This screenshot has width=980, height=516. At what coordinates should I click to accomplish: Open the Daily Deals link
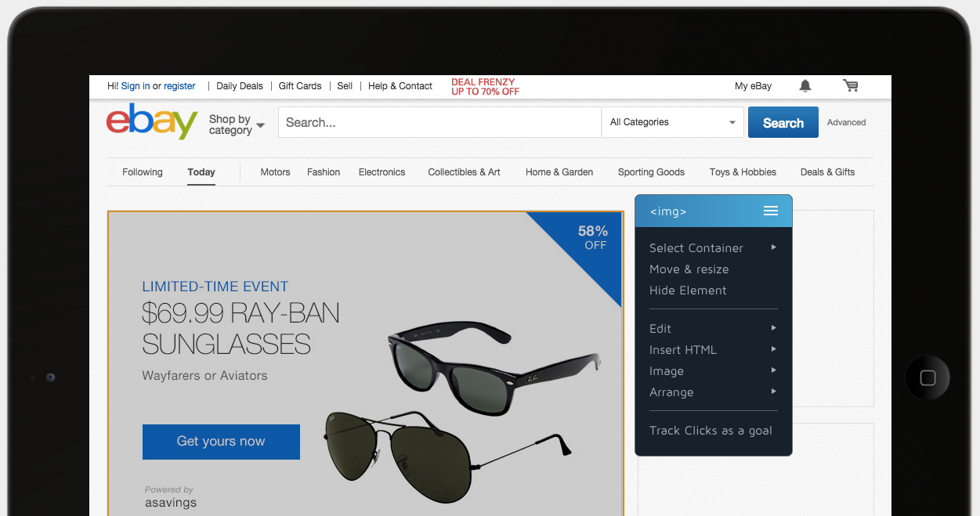click(x=240, y=86)
